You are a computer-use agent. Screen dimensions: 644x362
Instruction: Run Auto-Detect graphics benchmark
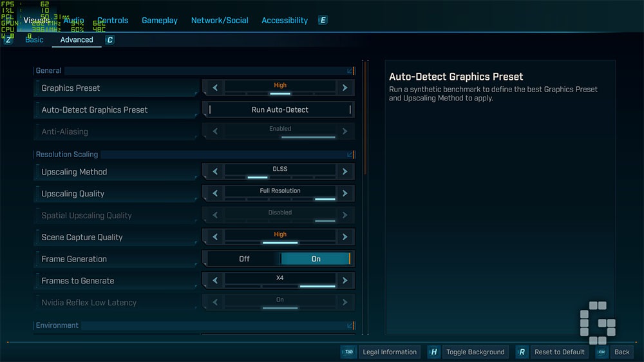coord(280,110)
